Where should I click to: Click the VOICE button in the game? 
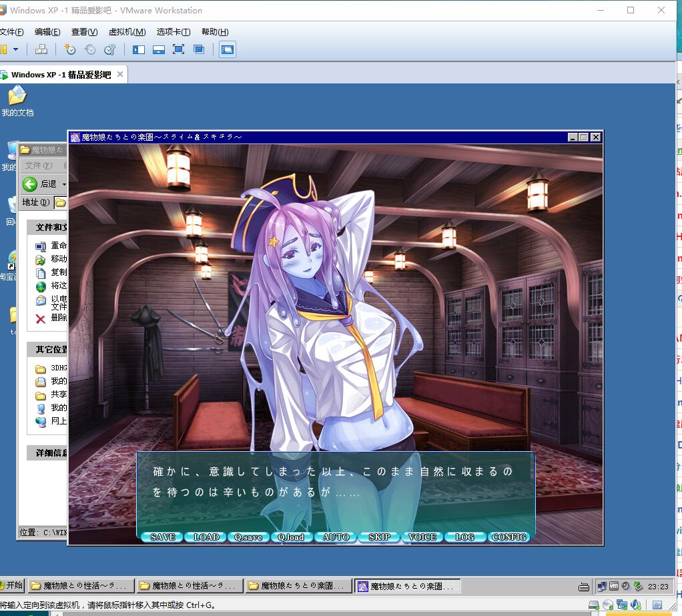coord(422,537)
